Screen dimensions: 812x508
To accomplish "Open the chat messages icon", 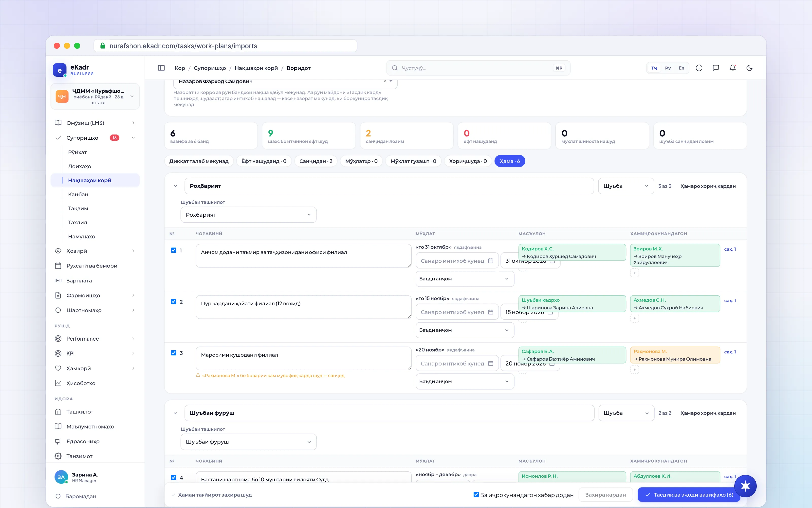I will point(716,68).
